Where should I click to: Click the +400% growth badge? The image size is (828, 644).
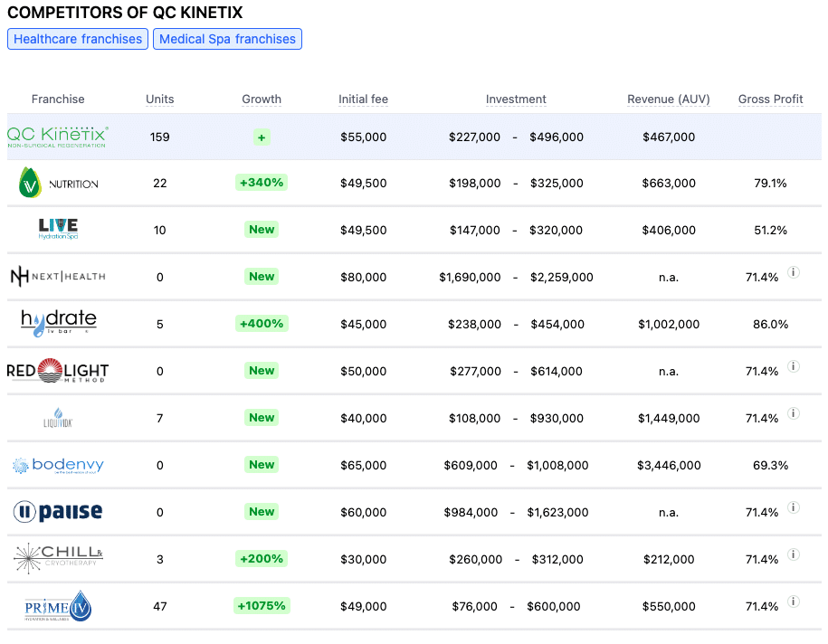(x=262, y=324)
